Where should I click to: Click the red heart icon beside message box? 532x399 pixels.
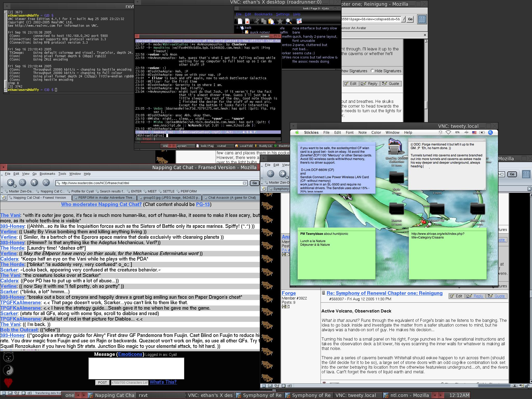[x=8, y=383]
